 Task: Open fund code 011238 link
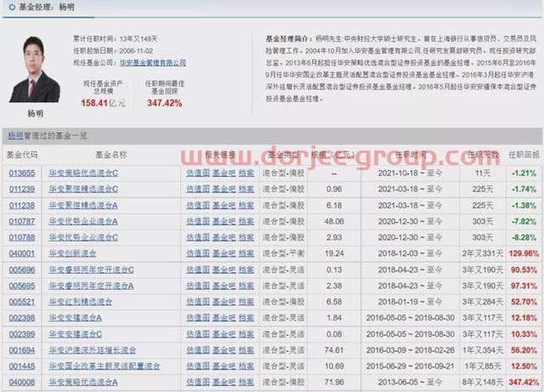(x=22, y=206)
